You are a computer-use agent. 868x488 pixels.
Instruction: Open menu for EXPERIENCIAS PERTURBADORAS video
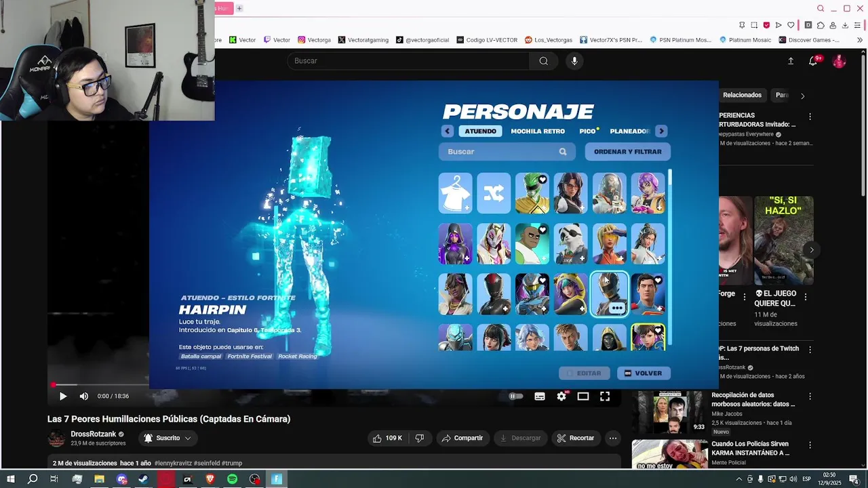[x=810, y=117]
